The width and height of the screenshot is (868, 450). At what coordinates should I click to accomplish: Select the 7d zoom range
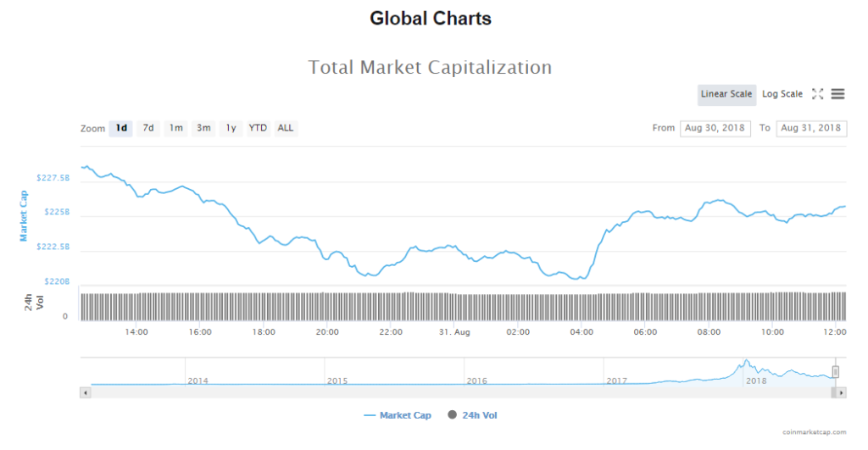(x=148, y=128)
